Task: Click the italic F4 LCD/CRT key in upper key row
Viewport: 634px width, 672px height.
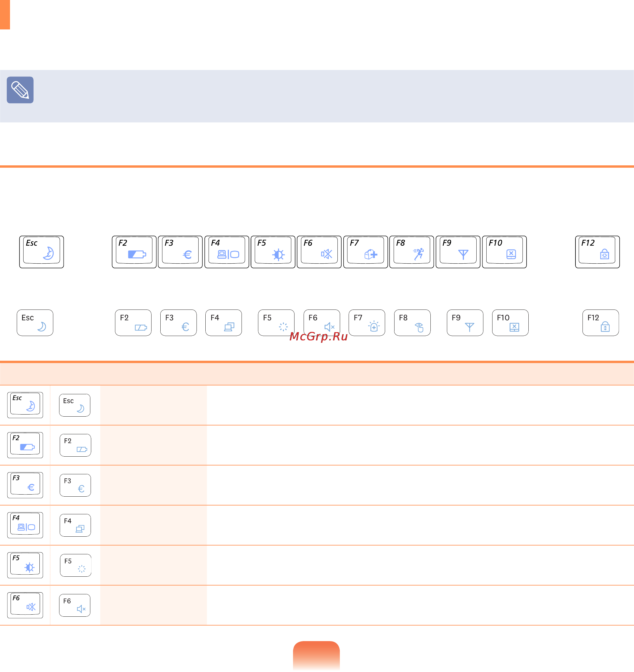Action: 227,252
